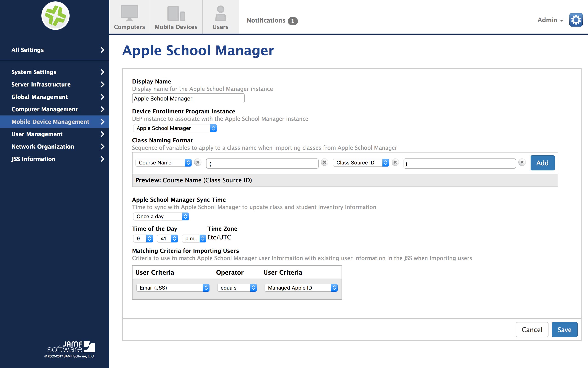
Task: Open the Class Source ID variable dropdown
Action: [361, 163]
